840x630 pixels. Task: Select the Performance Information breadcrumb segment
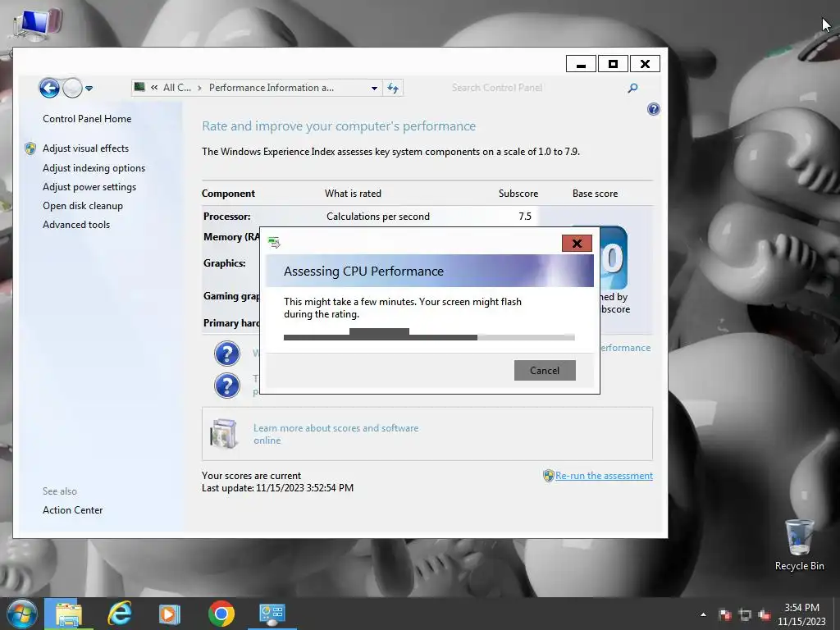(x=271, y=87)
